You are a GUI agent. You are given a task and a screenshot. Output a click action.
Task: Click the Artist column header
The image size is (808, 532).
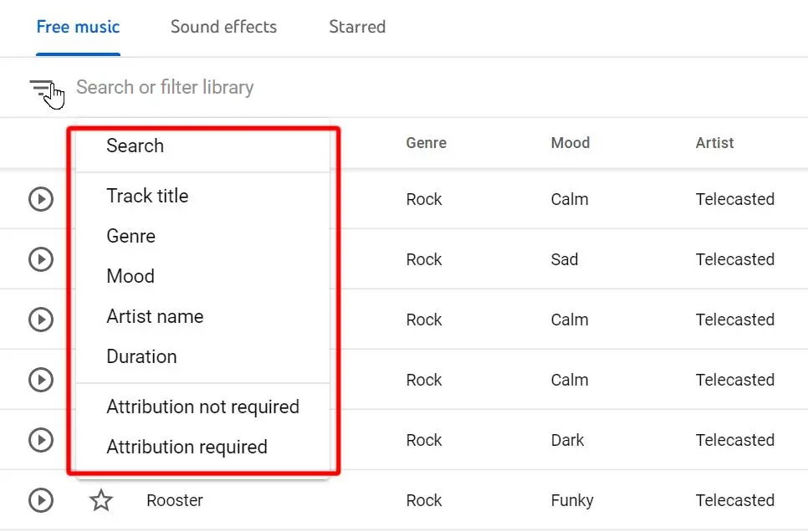point(714,142)
